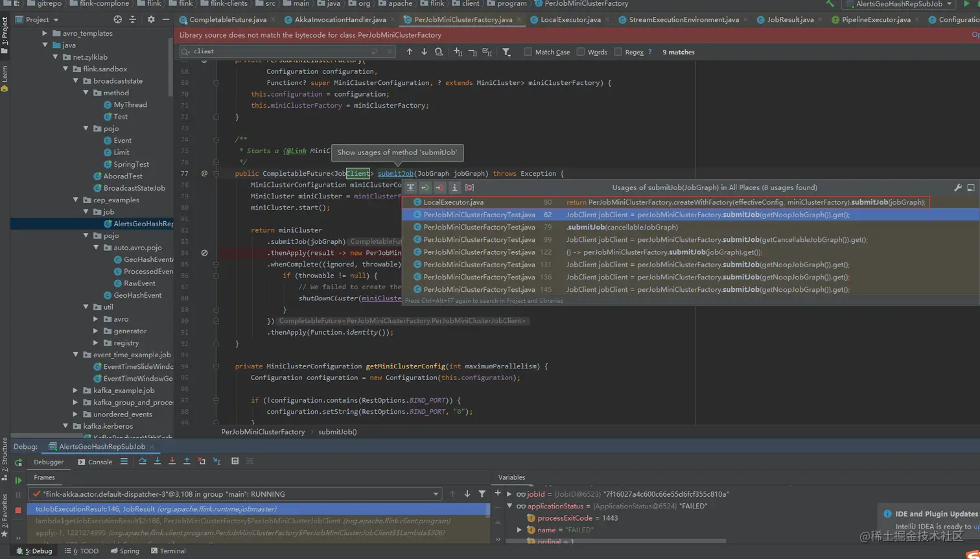The image size is (980, 559).
Task: Click the 'client' search input field
Action: (279, 51)
